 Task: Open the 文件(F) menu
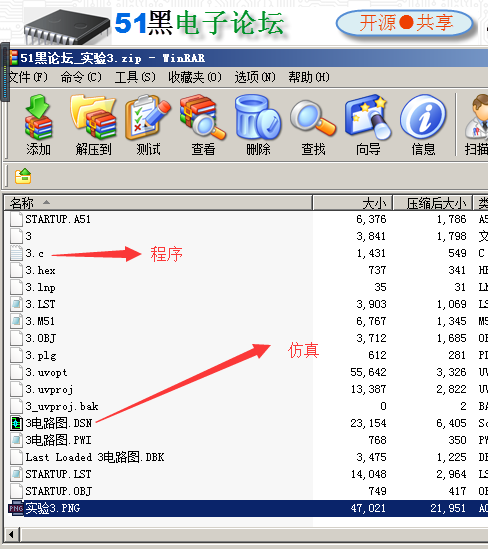click(27, 77)
